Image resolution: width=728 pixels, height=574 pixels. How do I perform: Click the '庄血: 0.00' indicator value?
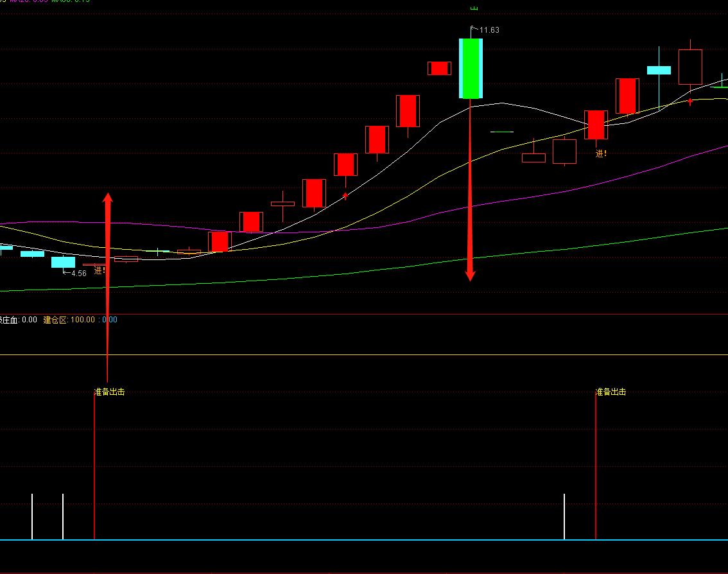click(19, 320)
